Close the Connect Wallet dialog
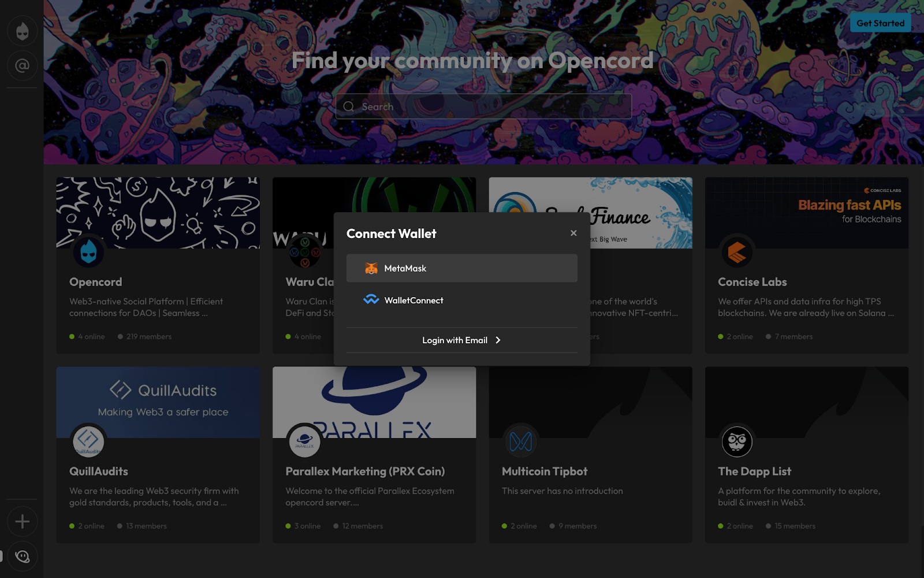The height and width of the screenshot is (578, 924). pos(573,233)
